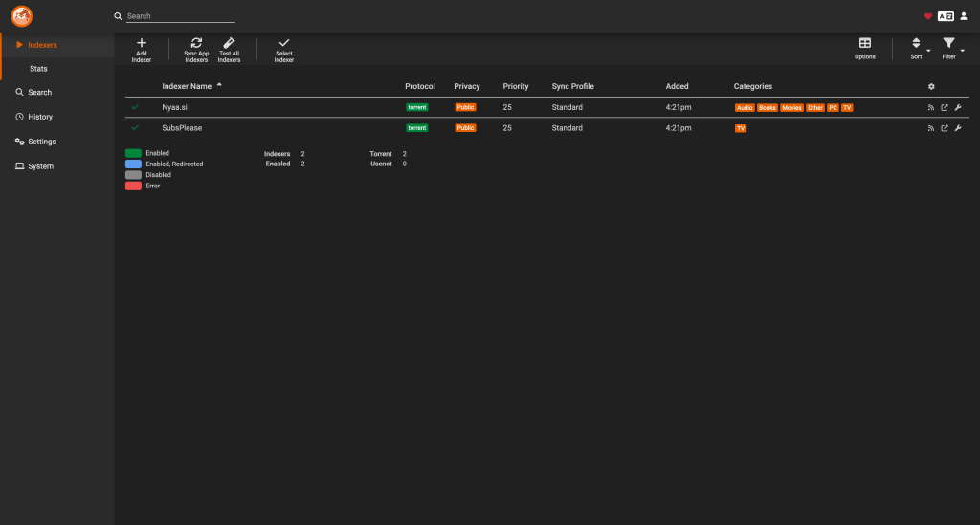
Task: Click the TV tag in Nyaa.si row
Action: 847,108
